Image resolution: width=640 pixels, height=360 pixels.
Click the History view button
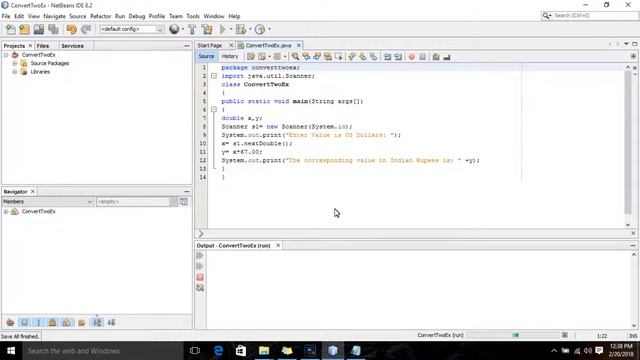pos(230,56)
